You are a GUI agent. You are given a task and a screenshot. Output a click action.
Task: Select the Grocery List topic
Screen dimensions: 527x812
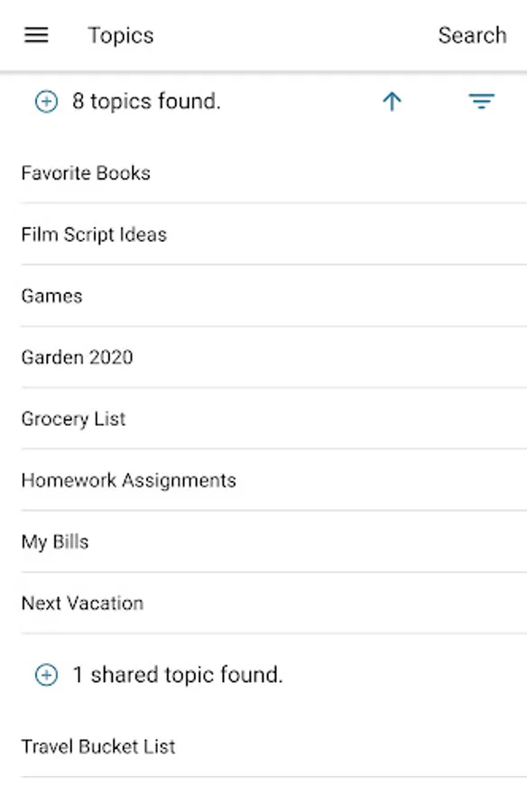(x=73, y=419)
